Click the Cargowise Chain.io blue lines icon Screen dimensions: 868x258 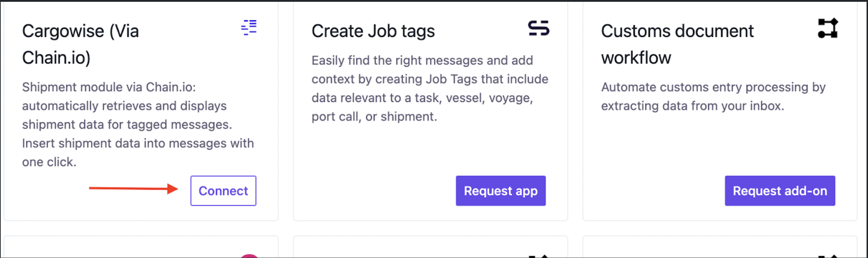pos(249,28)
